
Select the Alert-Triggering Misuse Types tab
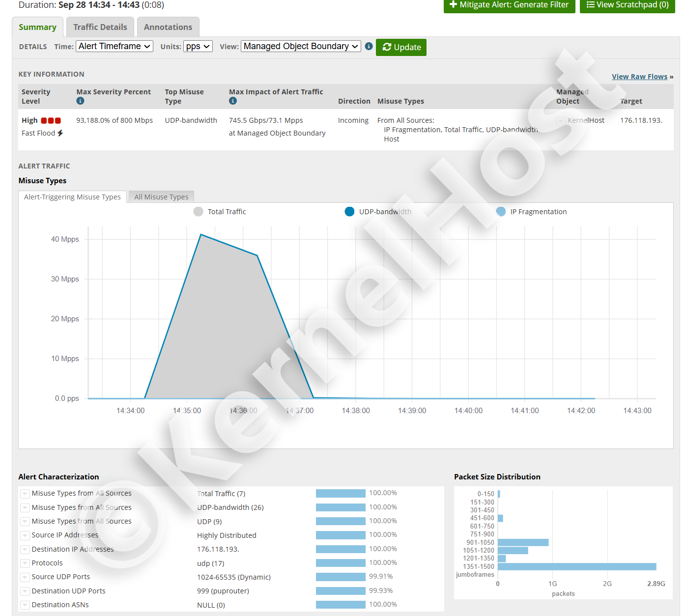click(72, 197)
